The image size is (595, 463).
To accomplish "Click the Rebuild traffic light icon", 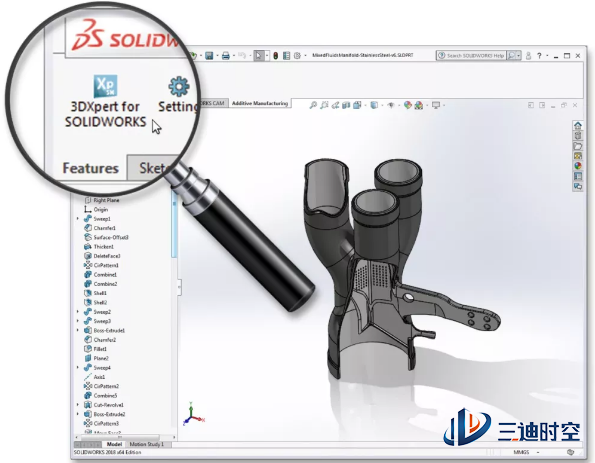I will point(275,56).
